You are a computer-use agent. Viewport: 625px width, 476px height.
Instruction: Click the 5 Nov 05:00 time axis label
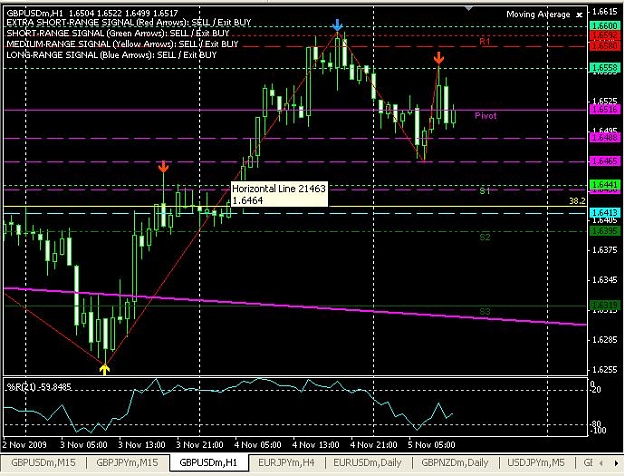tap(431, 445)
